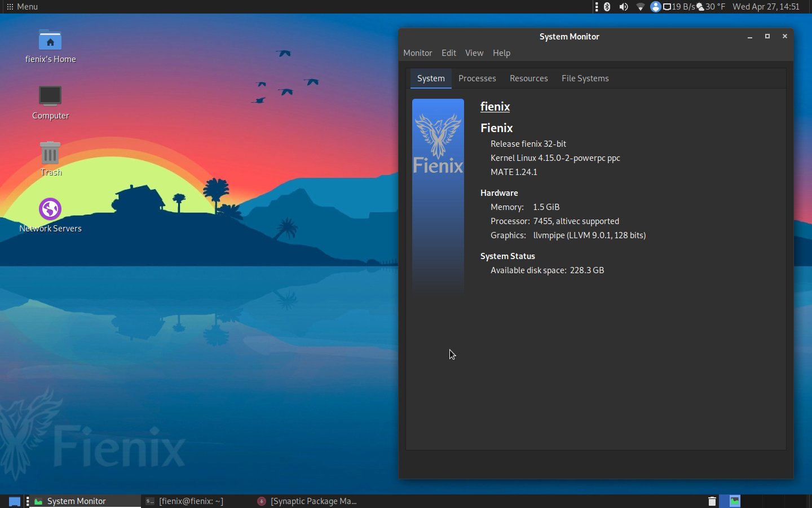Click the volume icon in system tray
Viewport: 812px width, 508px height.
623,6
